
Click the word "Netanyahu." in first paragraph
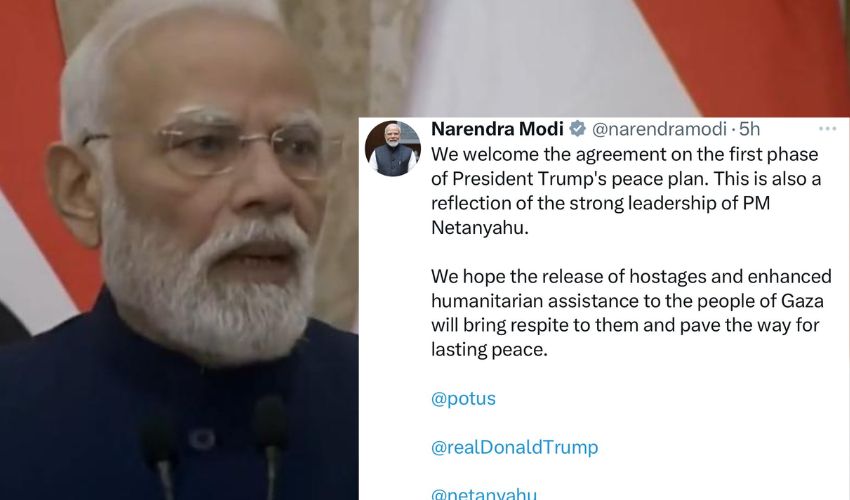coord(480,228)
